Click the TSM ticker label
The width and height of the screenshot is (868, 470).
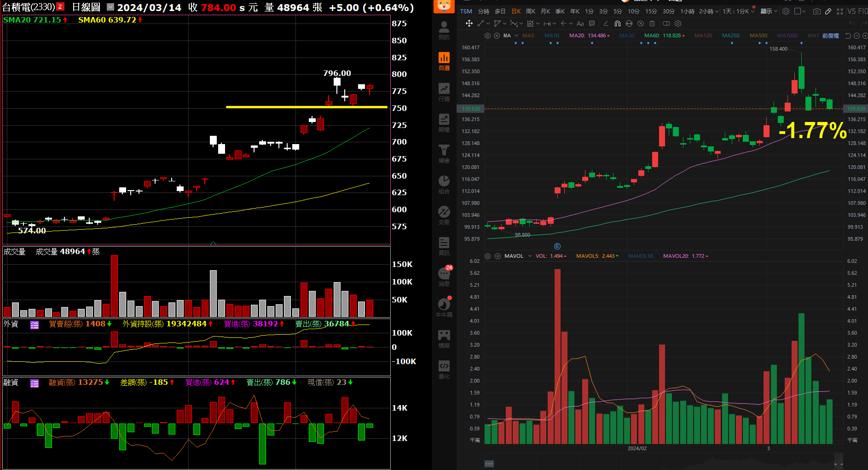point(466,12)
